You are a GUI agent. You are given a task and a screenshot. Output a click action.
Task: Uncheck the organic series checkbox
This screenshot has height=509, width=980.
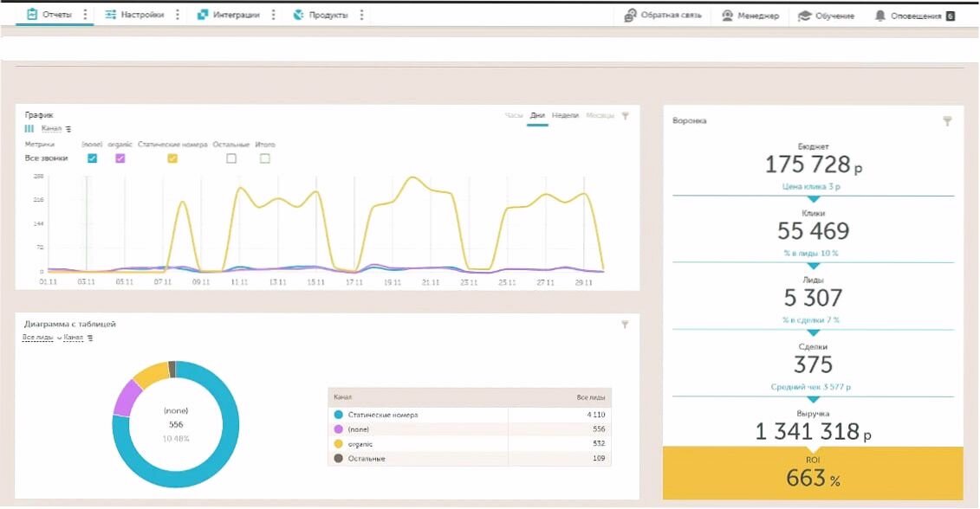point(120,158)
